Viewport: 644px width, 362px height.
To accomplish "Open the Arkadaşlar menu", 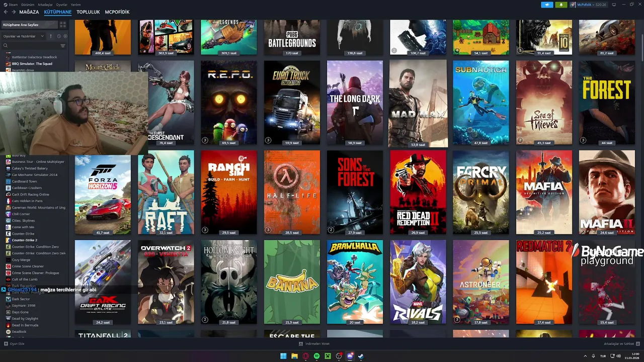I will click(x=45, y=5).
